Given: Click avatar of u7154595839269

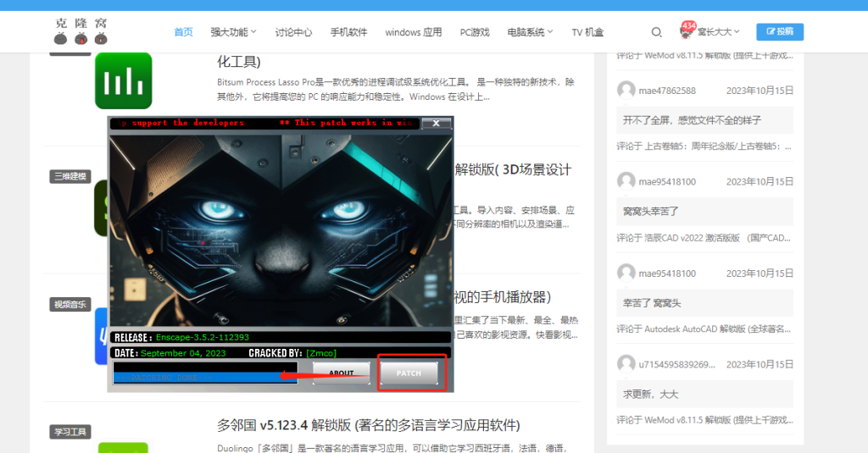Looking at the screenshot, I should click(x=626, y=364).
